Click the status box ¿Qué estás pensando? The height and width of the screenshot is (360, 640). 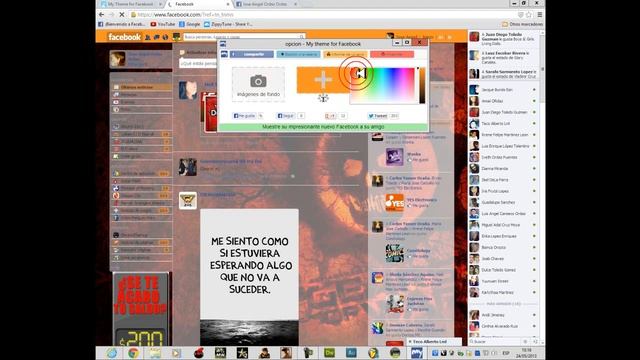click(198, 64)
